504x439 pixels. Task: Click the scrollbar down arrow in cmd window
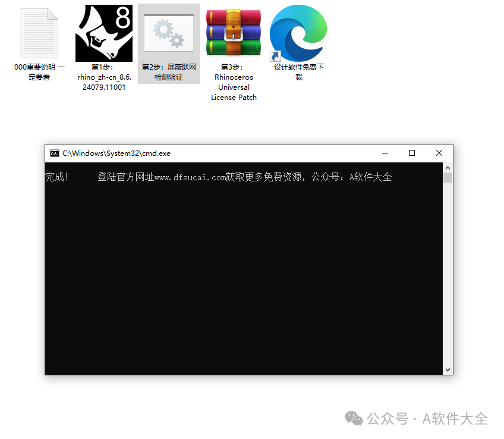[x=448, y=369]
